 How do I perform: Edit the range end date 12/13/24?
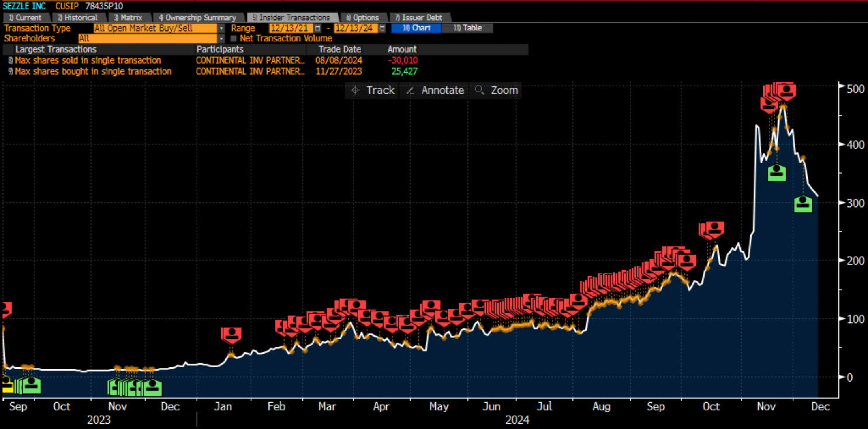tap(356, 28)
